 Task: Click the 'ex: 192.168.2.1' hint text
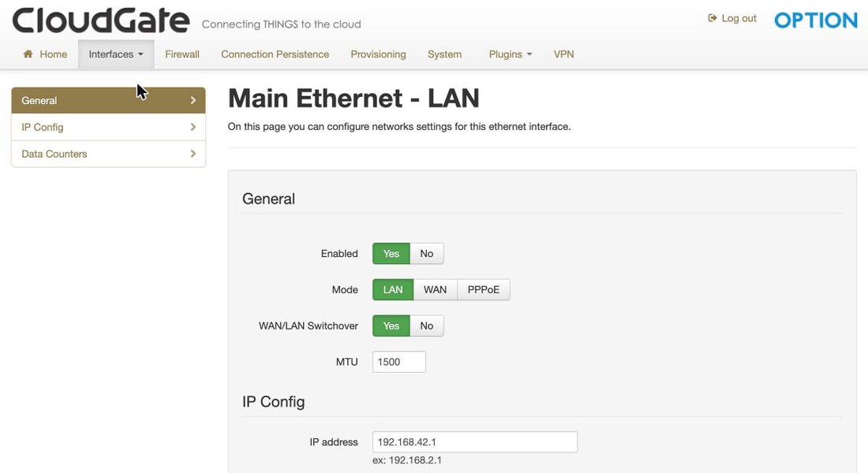point(407,460)
